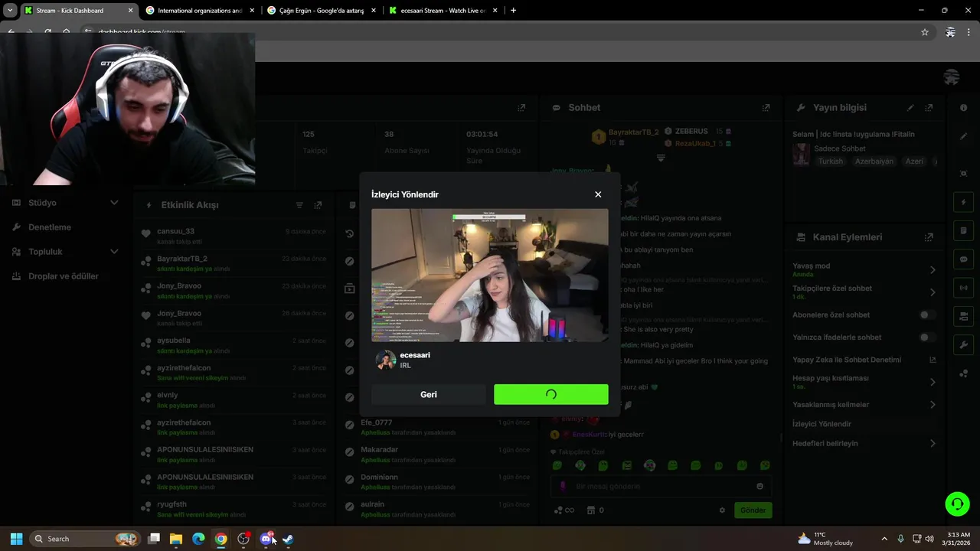This screenshot has height=551, width=980.
Task: Collapse the chat leaderboard arrow
Action: tap(661, 158)
